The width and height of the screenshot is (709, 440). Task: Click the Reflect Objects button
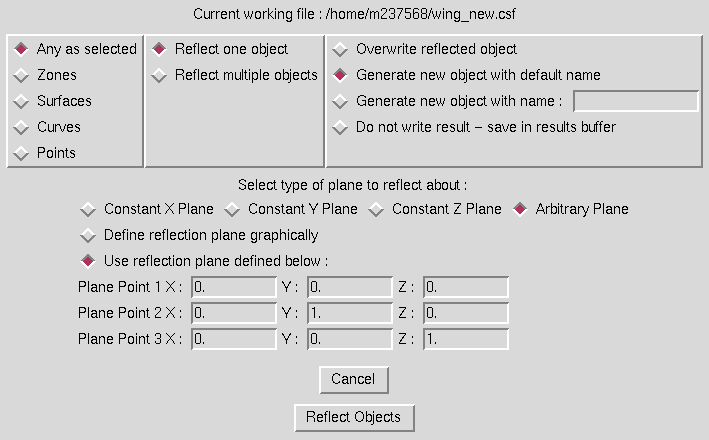(353, 417)
